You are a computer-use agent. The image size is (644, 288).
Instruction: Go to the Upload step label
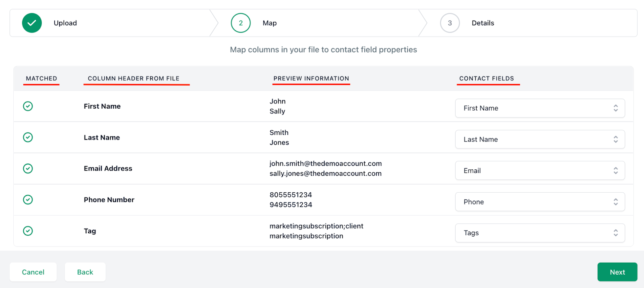[65, 23]
